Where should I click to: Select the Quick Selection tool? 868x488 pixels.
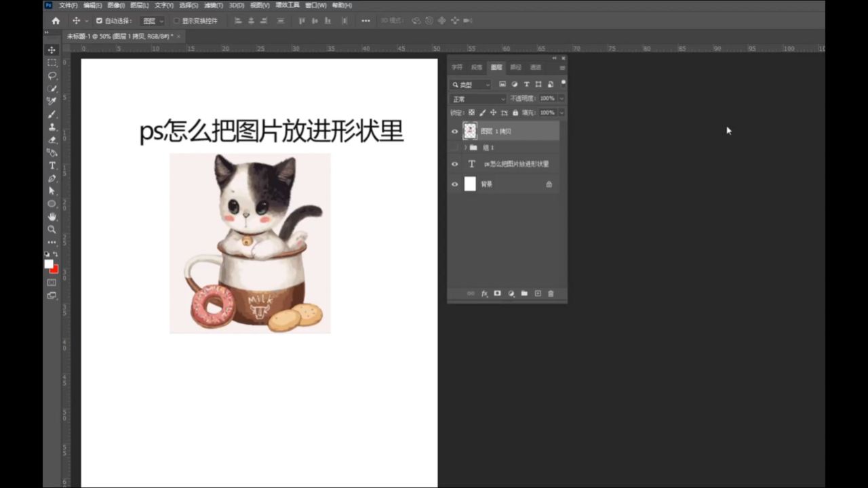coord(52,88)
